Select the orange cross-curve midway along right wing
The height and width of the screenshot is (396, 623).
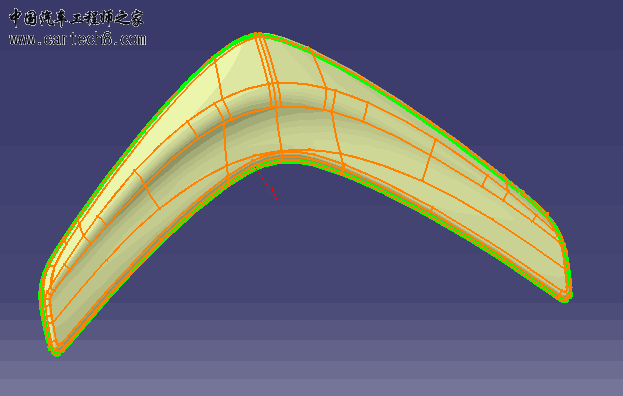pyautogui.click(x=429, y=160)
